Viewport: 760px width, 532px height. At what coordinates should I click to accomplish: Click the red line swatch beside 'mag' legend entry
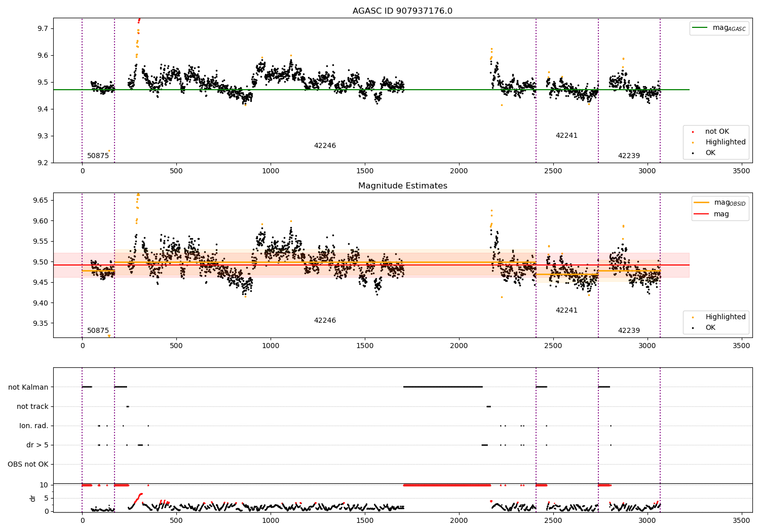point(701,214)
